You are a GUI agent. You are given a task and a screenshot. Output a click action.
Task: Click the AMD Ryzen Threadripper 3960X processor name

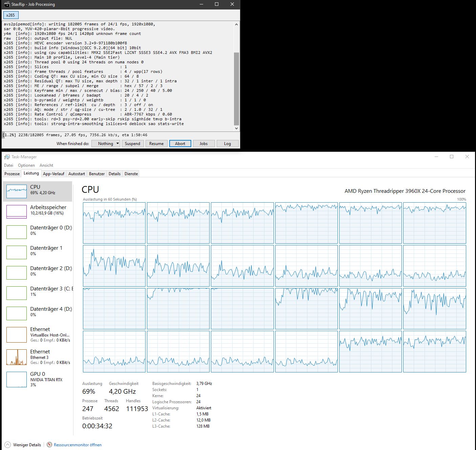tap(405, 191)
